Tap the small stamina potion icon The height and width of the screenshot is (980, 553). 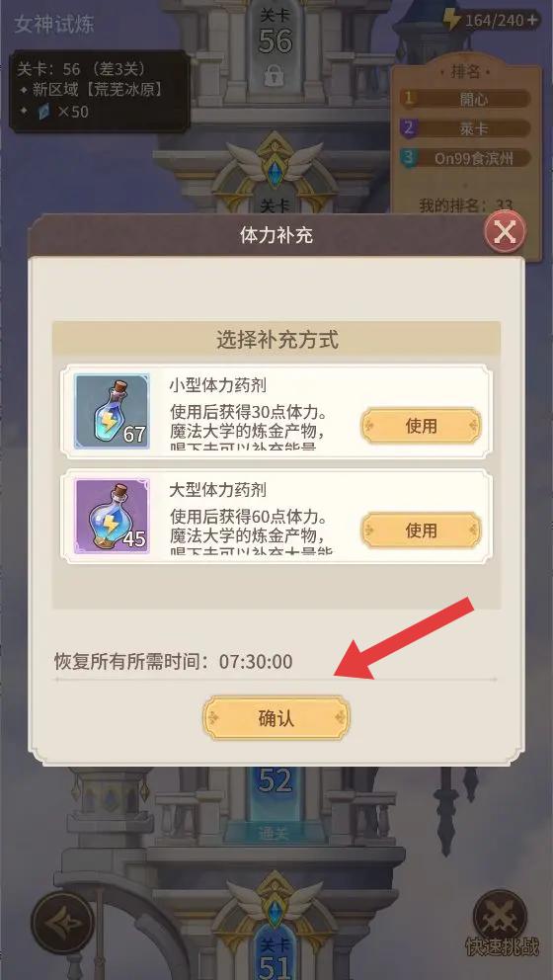[x=113, y=411]
